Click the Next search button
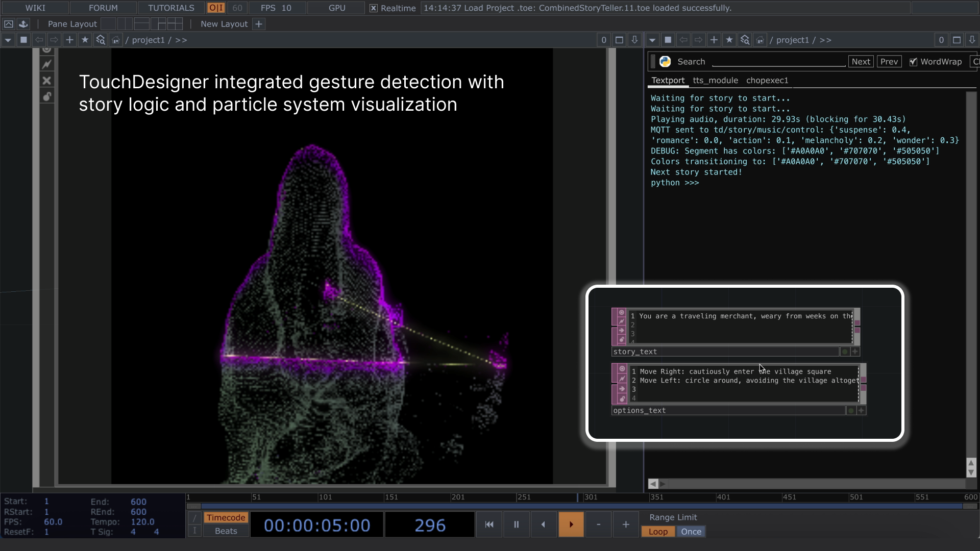This screenshot has height=551, width=980. click(861, 62)
